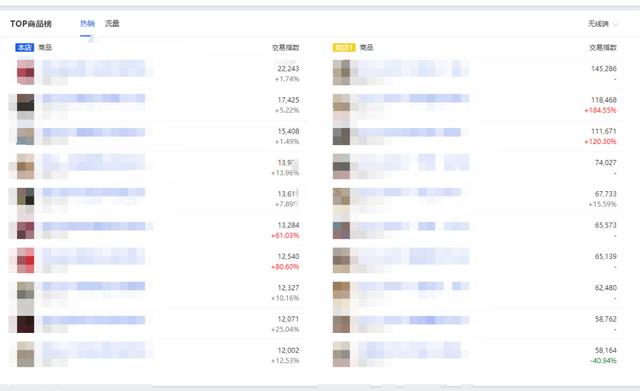The image size is (640, 391).
Task: Click 交易指数 header in the 本店 list
Action: (286, 47)
